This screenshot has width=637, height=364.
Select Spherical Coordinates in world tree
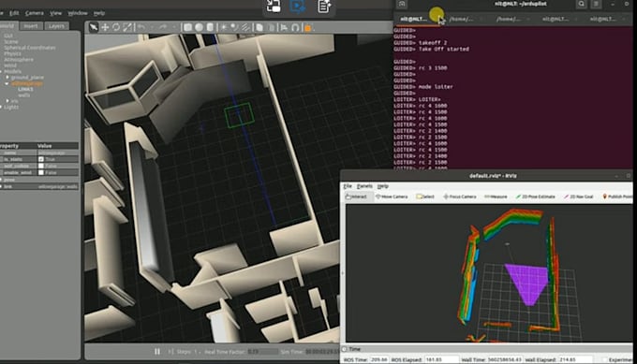[x=30, y=48]
